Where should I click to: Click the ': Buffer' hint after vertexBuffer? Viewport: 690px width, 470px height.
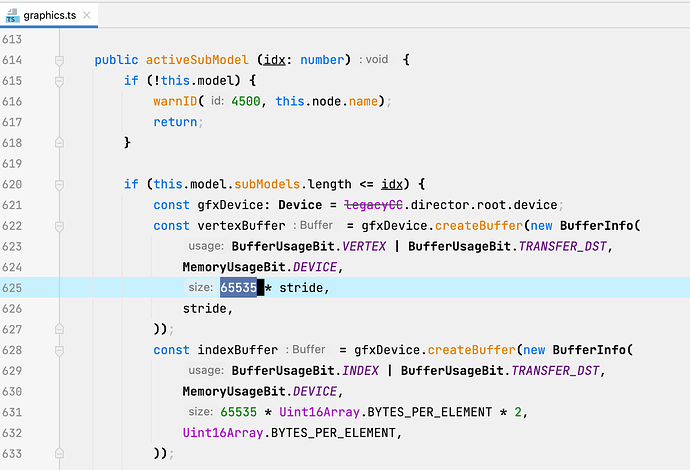[313, 225]
